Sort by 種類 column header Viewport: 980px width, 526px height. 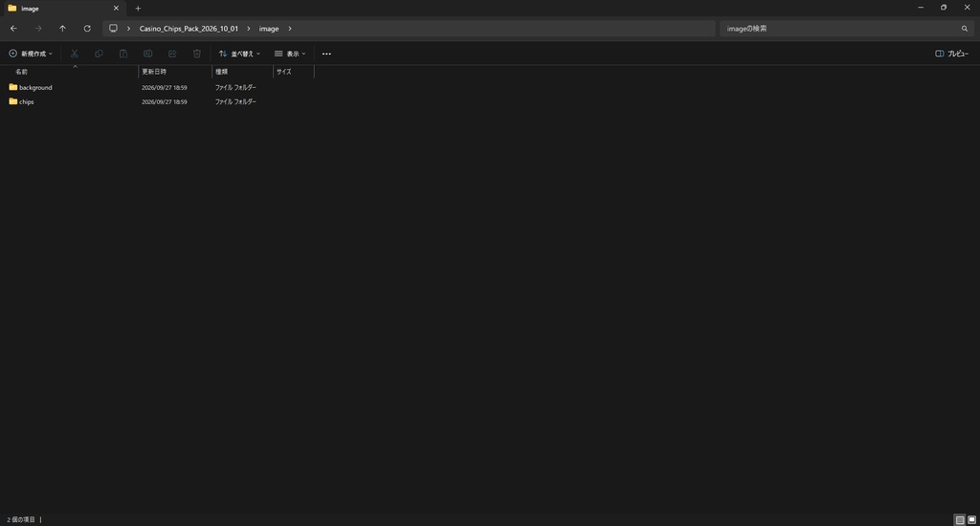[242, 72]
